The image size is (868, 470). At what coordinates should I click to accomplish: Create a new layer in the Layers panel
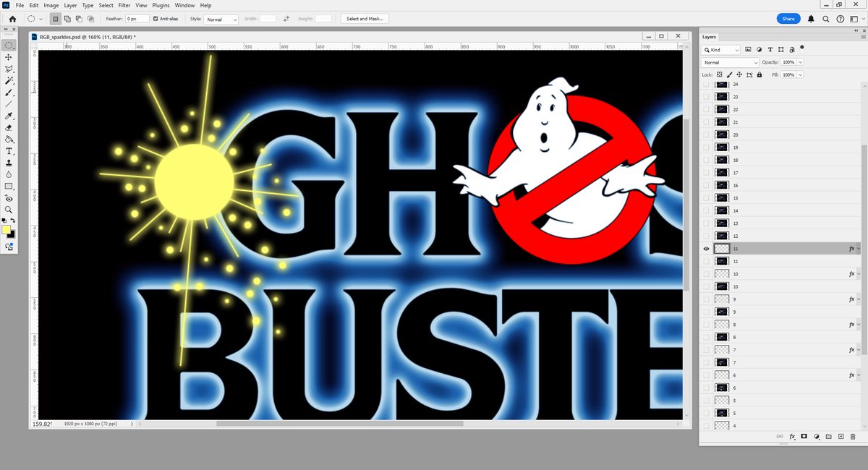pyautogui.click(x=841, y=436)
